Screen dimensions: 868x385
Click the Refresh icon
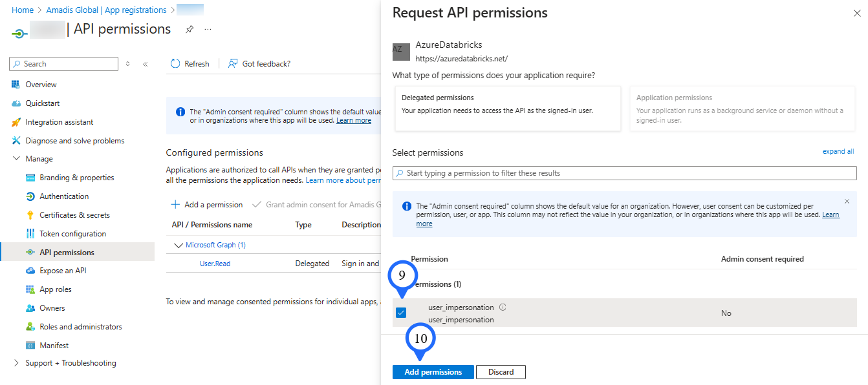[x=175, y=64]
